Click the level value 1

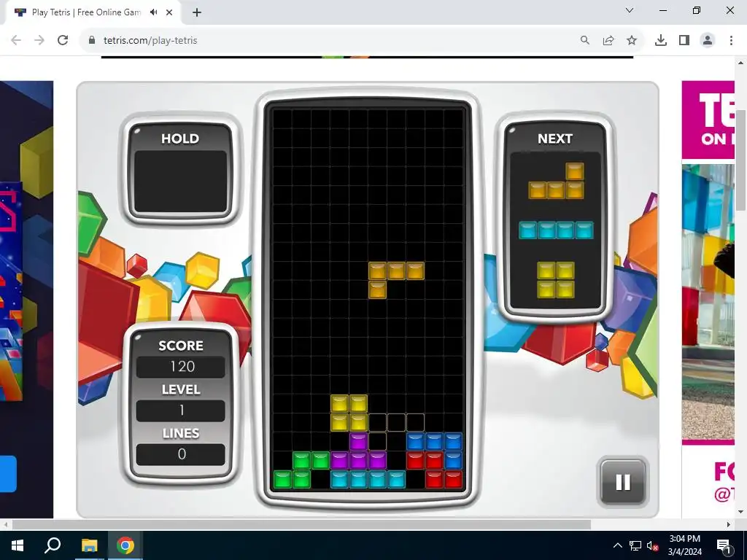click(x=182, y=411)
